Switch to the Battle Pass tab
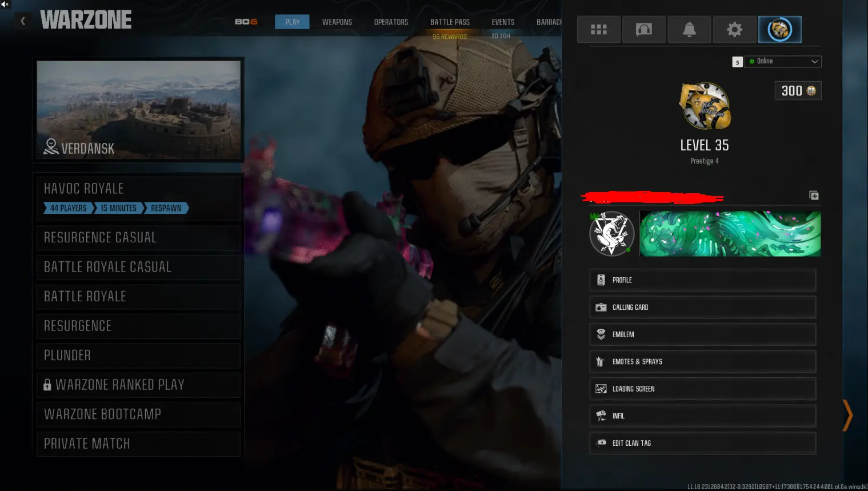Viewport: 868px width, 491px height. pos(450,22)
